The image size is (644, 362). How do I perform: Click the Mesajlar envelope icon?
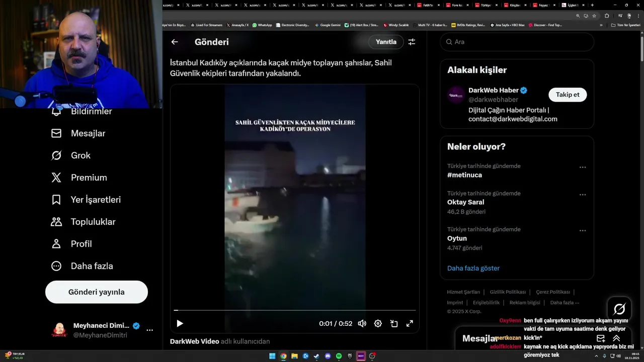point(56,133)
